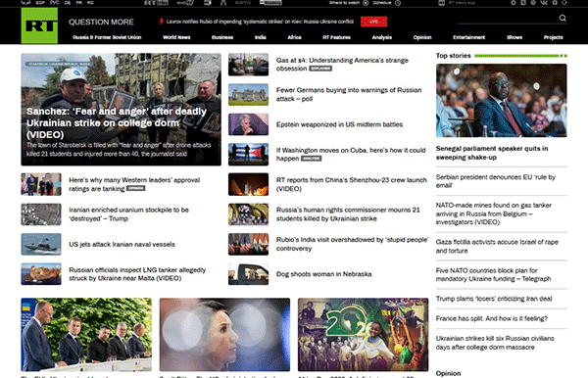
Task: Open the Analysis menu item
Action: tap(382, 37)
